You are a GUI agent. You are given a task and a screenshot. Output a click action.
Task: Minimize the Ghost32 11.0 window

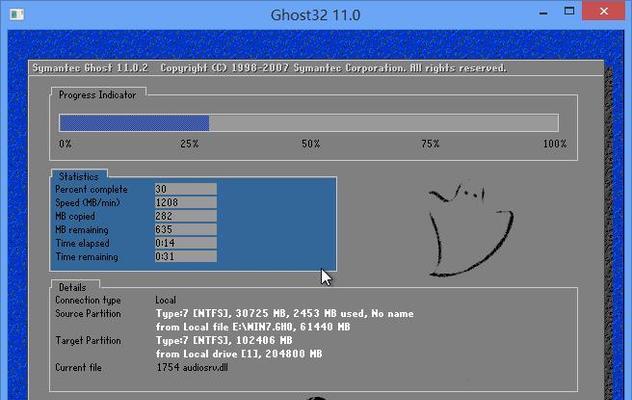[x=543, y=13]
